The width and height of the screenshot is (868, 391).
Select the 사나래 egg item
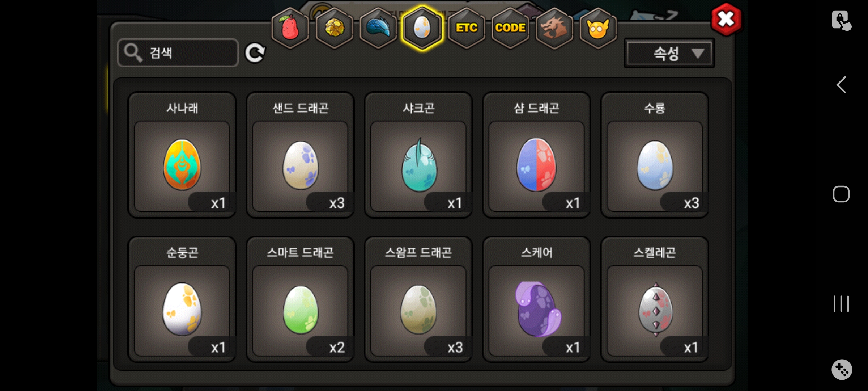(182, 155)
